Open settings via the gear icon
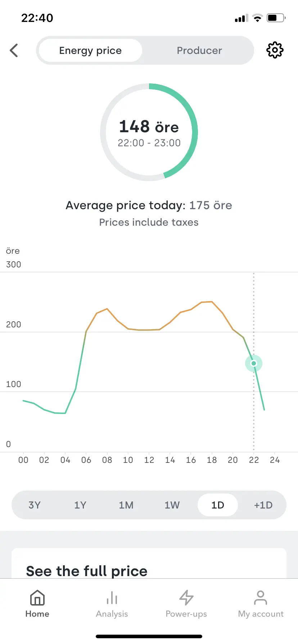298x644 pixels. [x=275, y=50]
